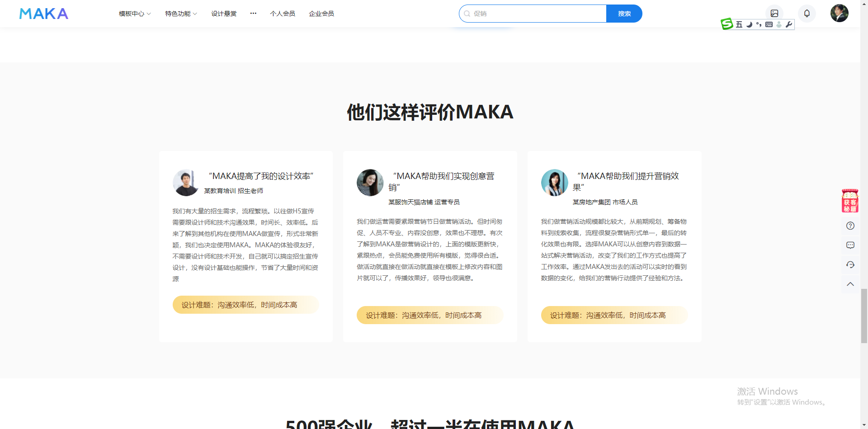Click the page's vertical scrollbar thumb
This screenshot has width=868, height=429.
(864, 316)
